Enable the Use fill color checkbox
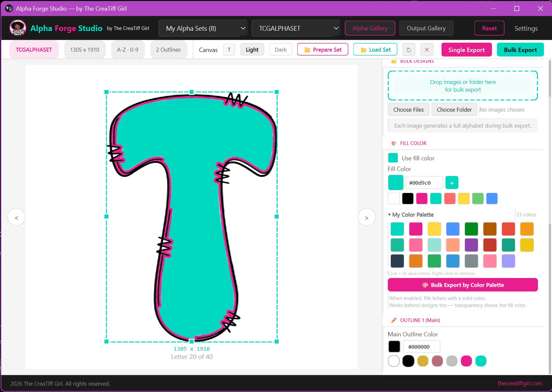 [393, 158]
